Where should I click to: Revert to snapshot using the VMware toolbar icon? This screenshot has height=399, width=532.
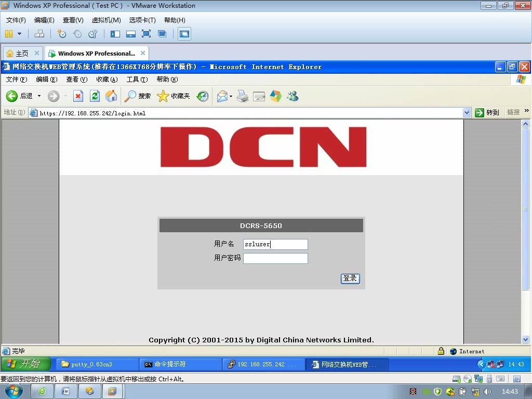coord(77,34)
